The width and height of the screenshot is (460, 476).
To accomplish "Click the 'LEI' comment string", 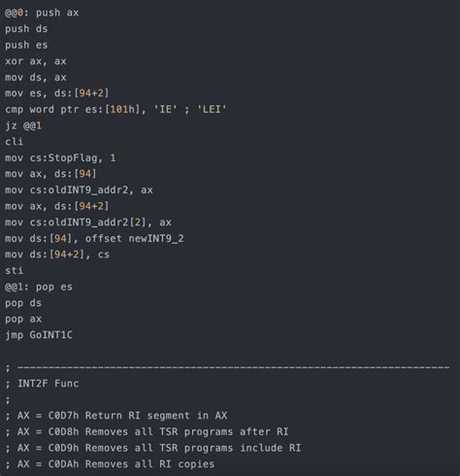I will click(212, 110).
